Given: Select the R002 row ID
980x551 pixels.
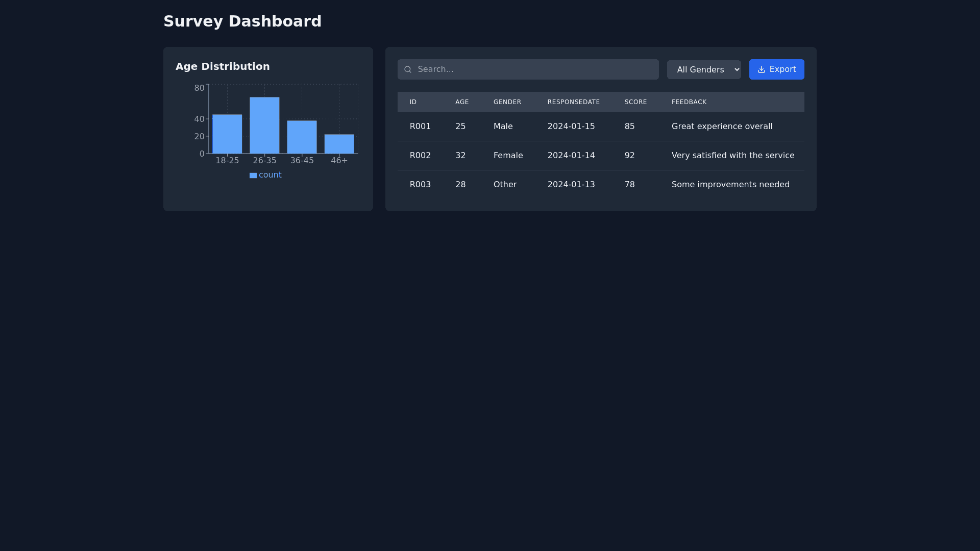Looking at the screenshot, I should pyautogui.click(x=420, y=156).
